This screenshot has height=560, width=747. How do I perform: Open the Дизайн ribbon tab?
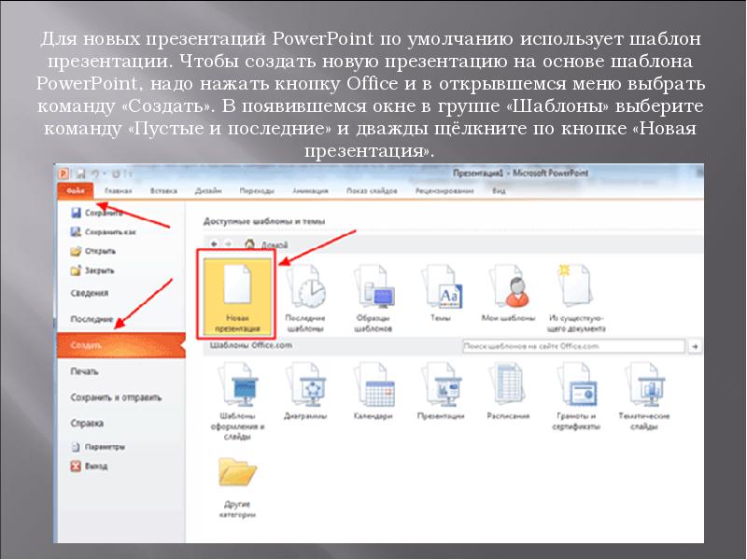(208, 191)
